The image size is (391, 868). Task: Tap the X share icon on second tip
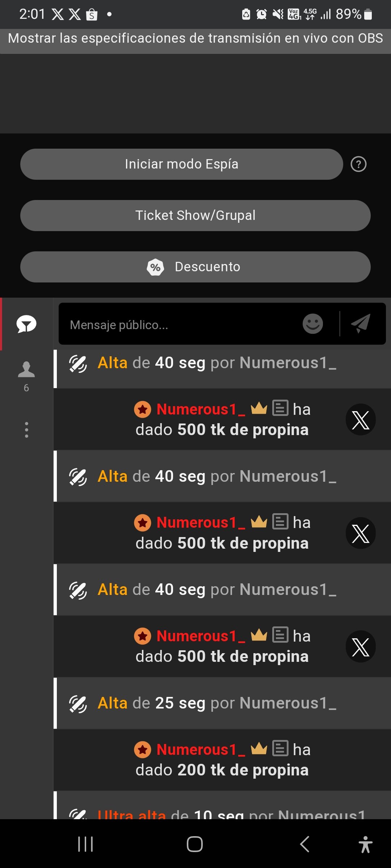pos(361,533)
